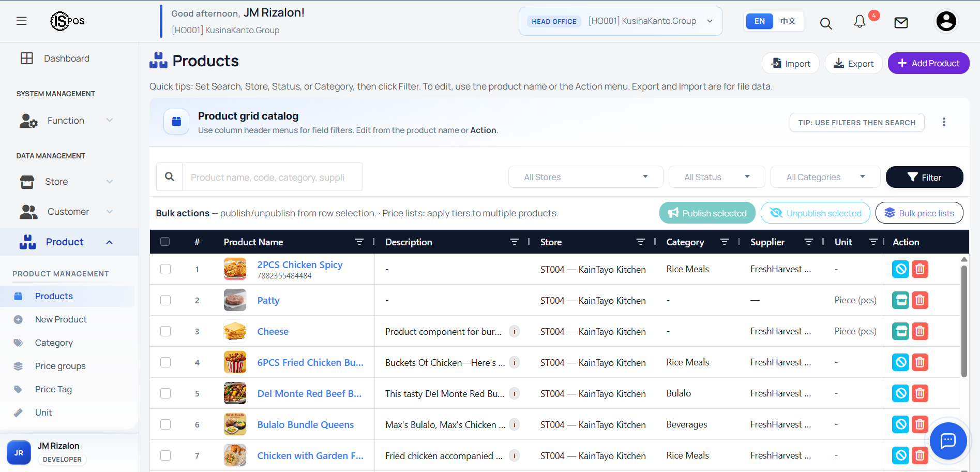This screenshot has height=472, width=980.
Task: Toggle the select-all header checkbox
Action: (165, 242)
